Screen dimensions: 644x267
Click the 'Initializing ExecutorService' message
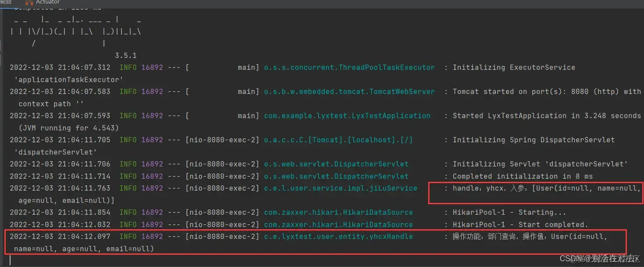(514, 68)
